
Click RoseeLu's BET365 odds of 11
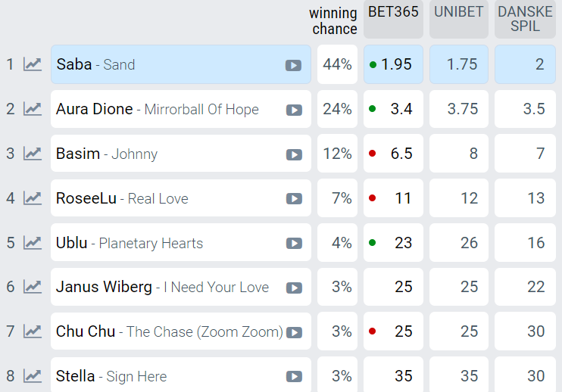point(393,198)
